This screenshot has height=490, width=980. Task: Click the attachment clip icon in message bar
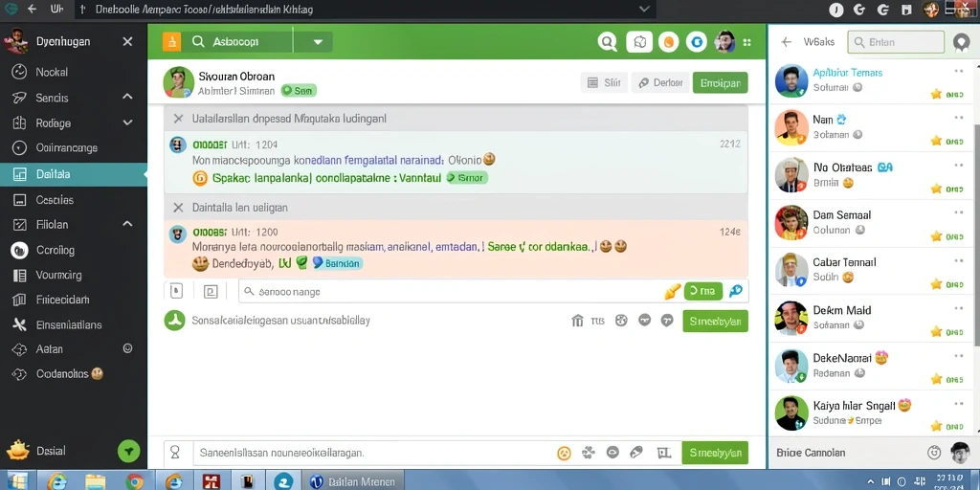636,453
